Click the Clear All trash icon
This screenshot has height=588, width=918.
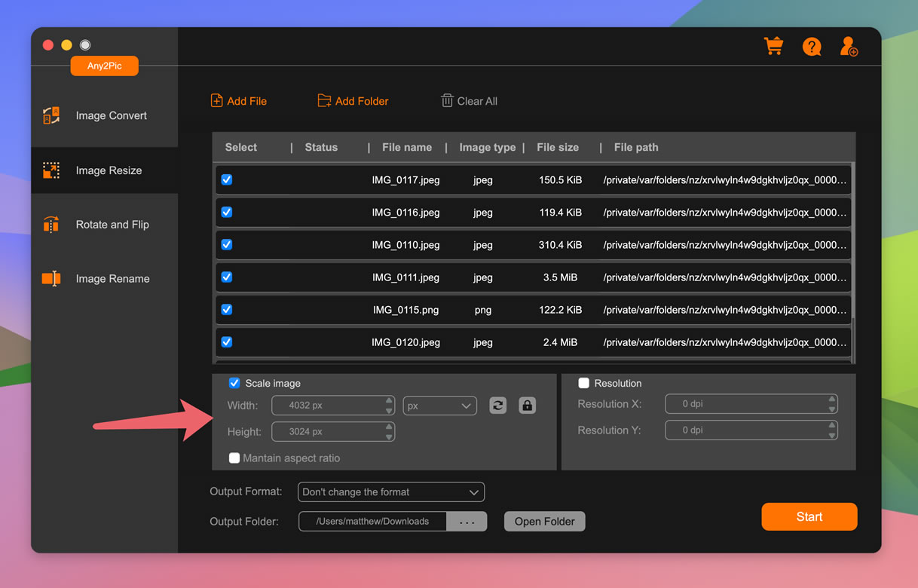coord(447,101)
